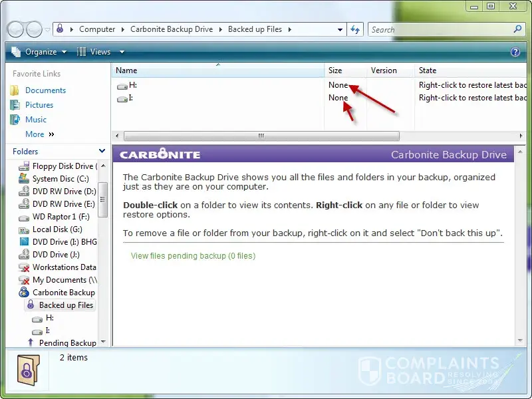Select System Disc (C:) in folder tree
The height and width of the screenshot is (399, 532).
pyautogui.click(x=54, y=178)
